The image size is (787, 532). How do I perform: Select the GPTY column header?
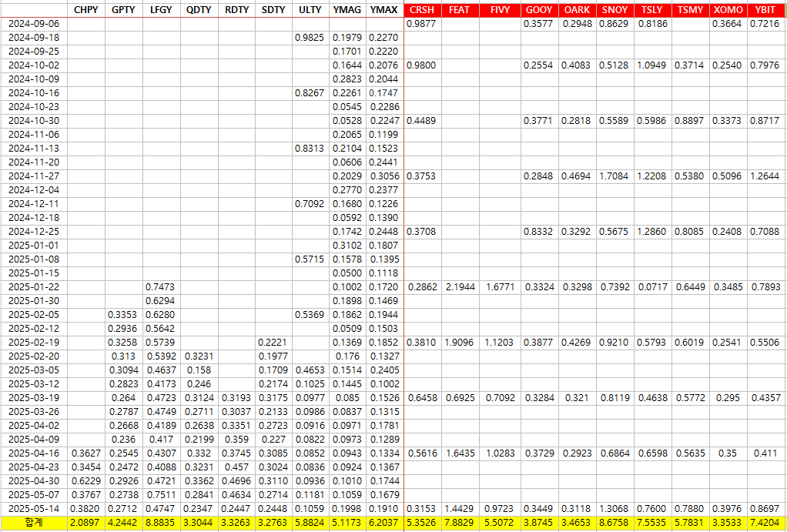point(123,10)
